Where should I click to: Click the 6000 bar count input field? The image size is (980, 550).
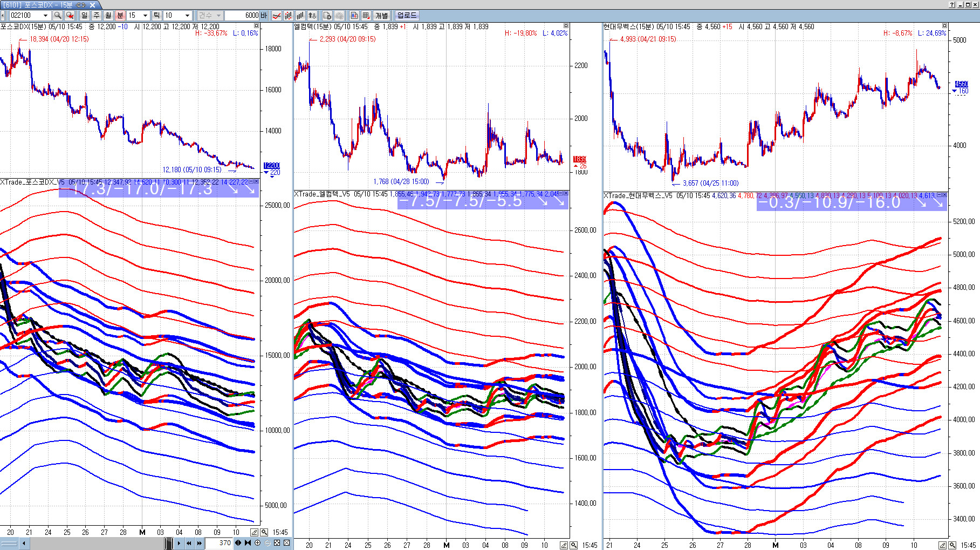pyautogui.click(x=242, y=16)
